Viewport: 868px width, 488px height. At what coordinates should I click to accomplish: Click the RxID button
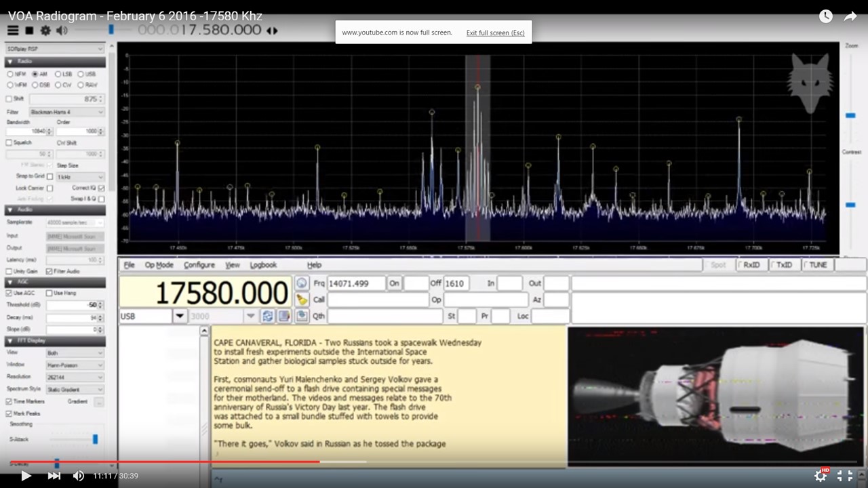point(751,265)
